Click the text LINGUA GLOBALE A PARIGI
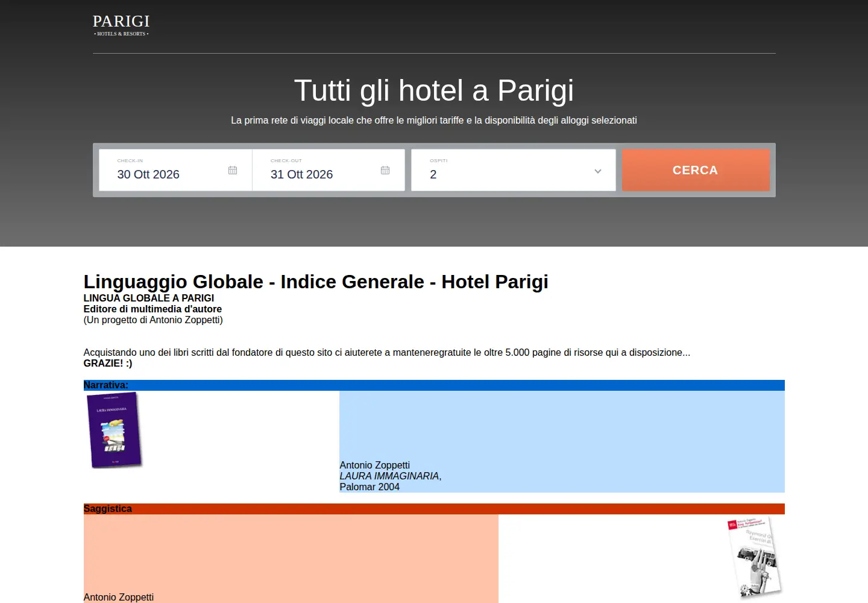 coord(149,298)
